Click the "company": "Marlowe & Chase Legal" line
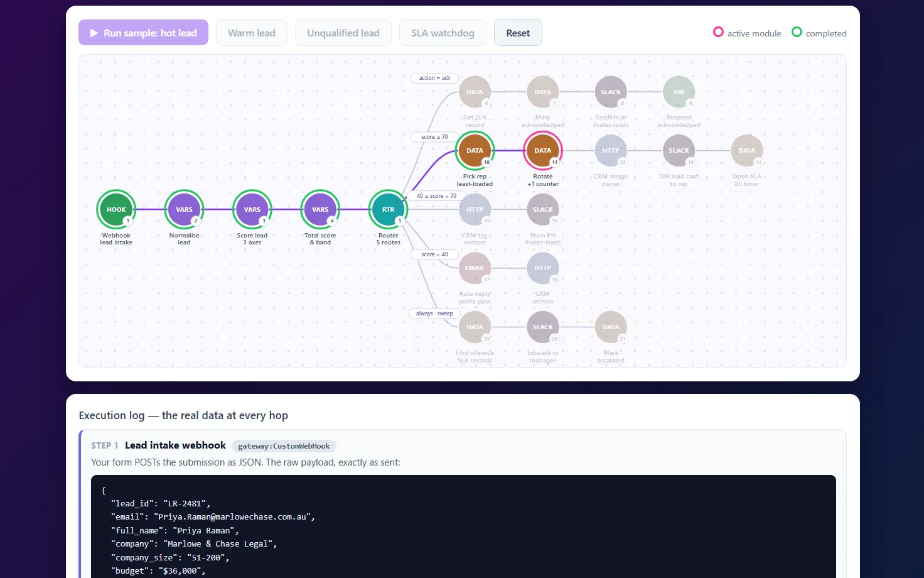The width and height of the screenshot is (924, 578). pos(194,544)
